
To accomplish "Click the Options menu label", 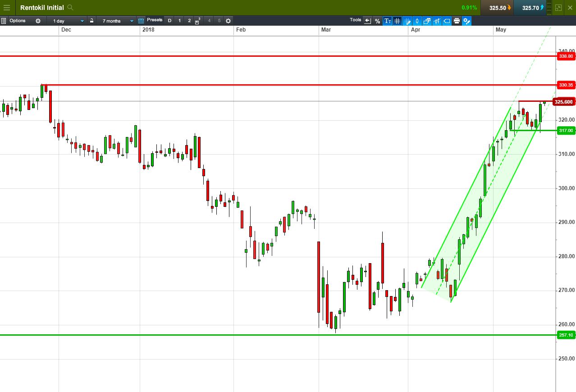I will pos(18,21).
